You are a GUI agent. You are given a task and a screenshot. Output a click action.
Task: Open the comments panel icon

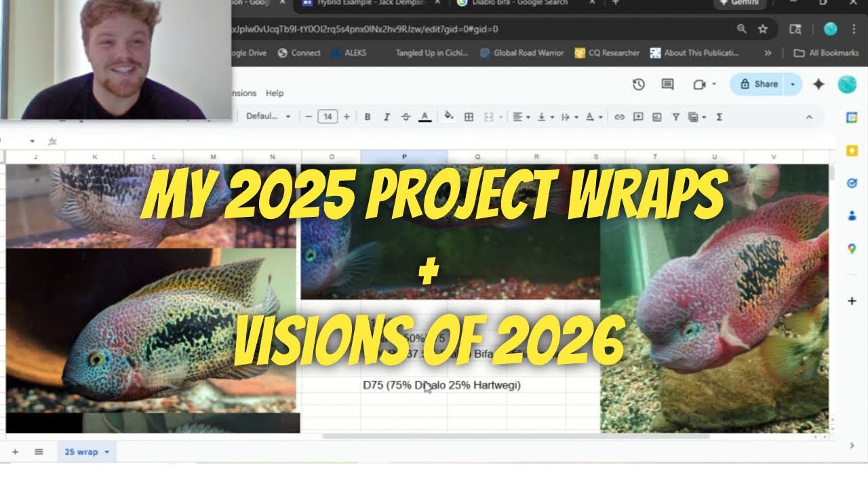coord(667,84)
